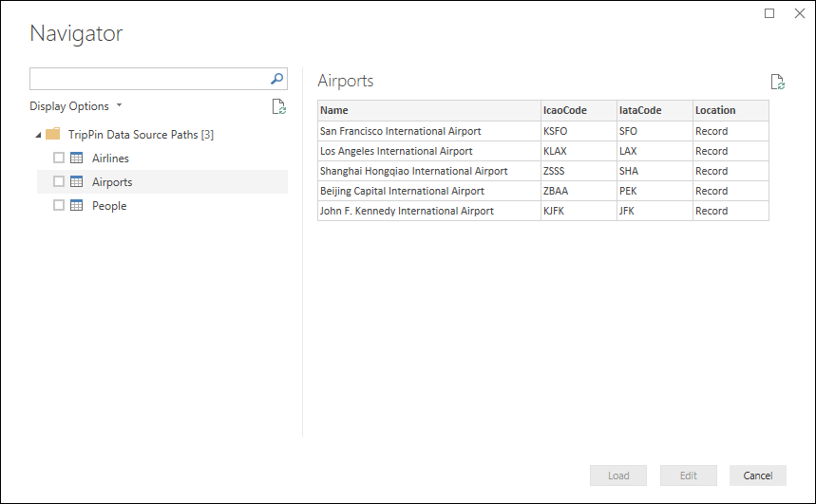Collapse TripPin Data Source Paths node
Screen dimensions: 816x504
[38, 135]
